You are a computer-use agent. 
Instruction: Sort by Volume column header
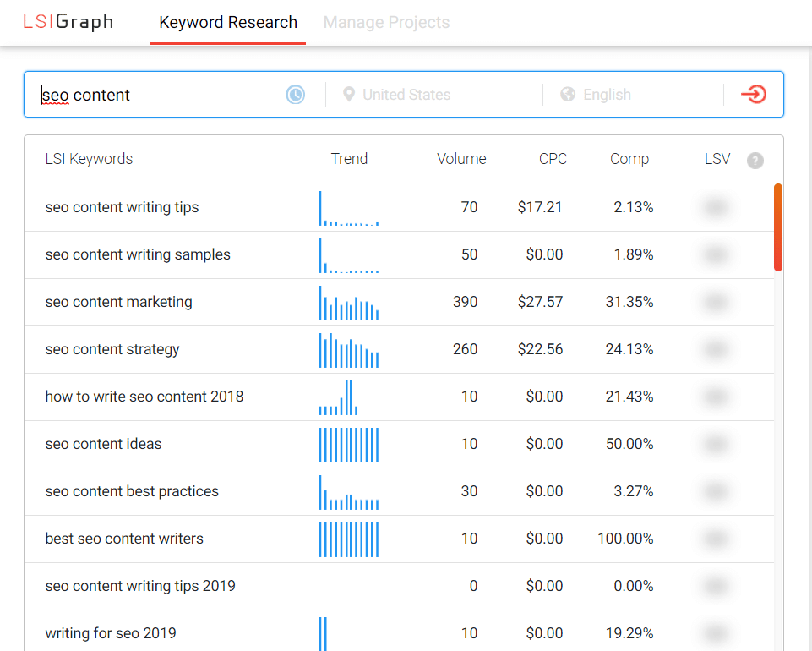click(461, 159)
